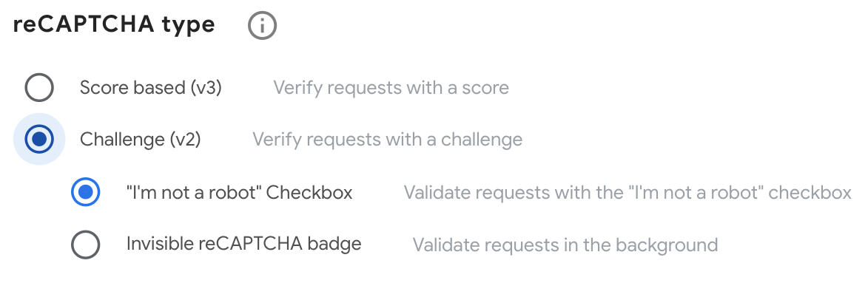Image resolution: width=868 pixels, height=283 pixels.
Task: Click the dark blue dot inside Challenge radio
Action: tap(39, 140)
